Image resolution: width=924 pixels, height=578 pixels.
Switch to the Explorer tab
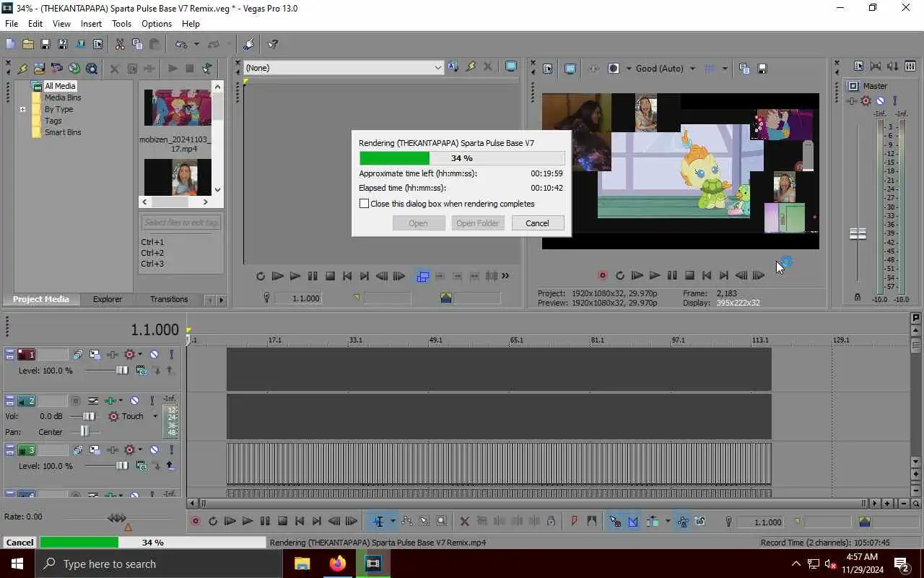[x=108, y=299]
